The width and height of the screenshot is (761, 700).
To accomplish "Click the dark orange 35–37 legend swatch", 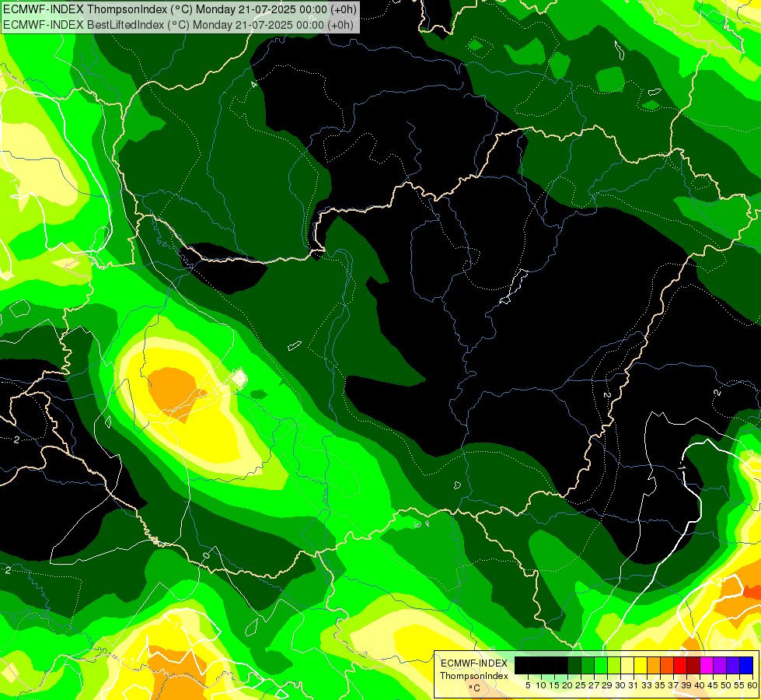I will pyautogui.click(x=667, y=665).
